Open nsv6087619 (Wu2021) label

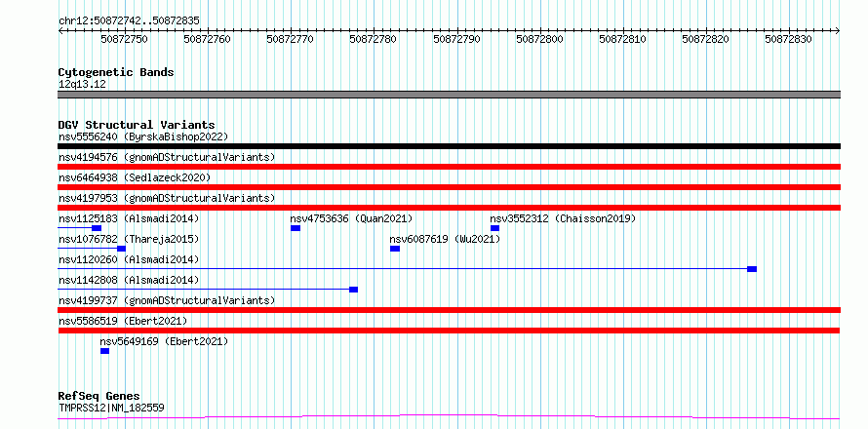pos(445,239)
